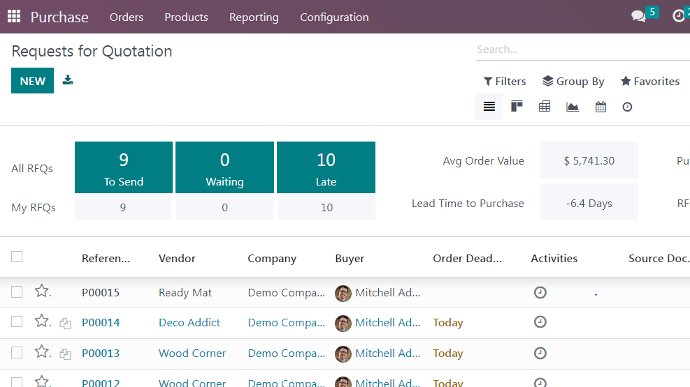Open the Orders menu

pos(126,17)
